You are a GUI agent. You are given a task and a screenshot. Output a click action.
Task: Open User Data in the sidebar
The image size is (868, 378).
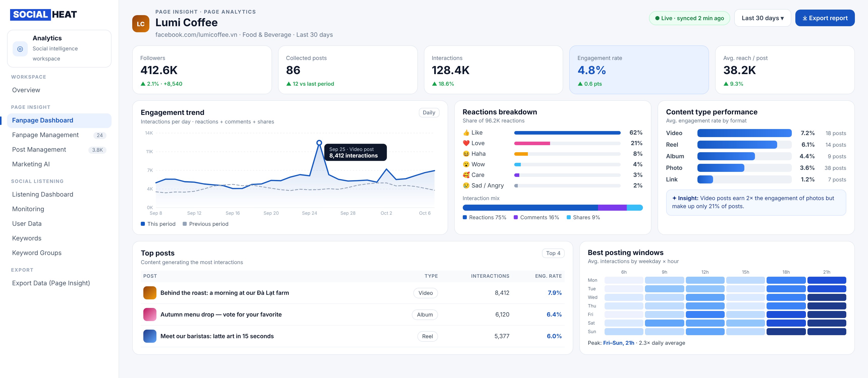coord(59,224)
